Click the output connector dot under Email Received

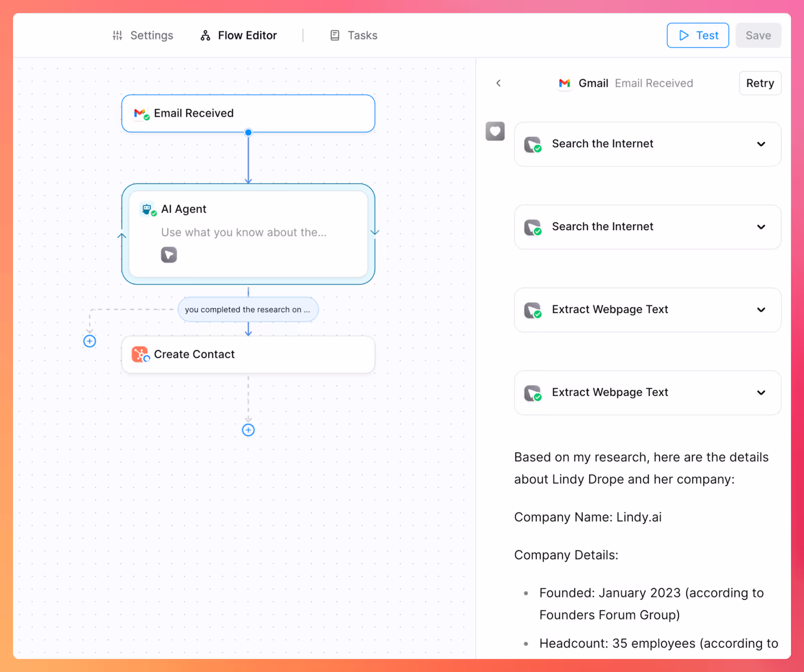click(x=248, y=133)
